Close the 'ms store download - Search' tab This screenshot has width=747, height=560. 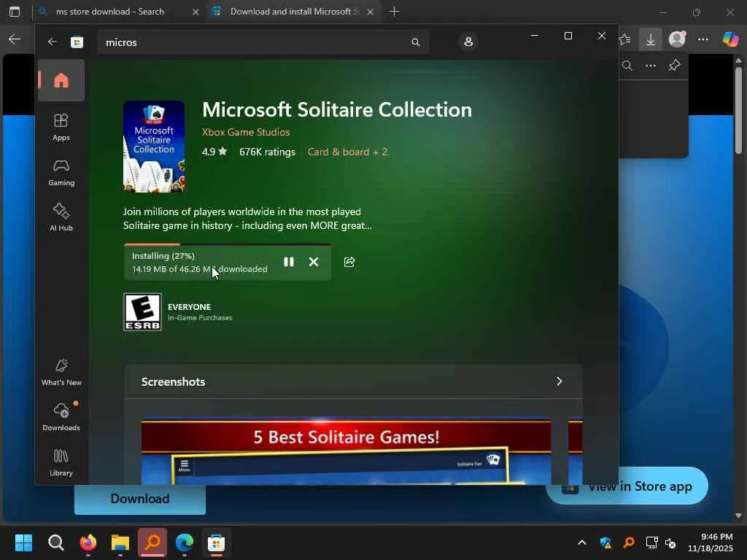[196, 12]
